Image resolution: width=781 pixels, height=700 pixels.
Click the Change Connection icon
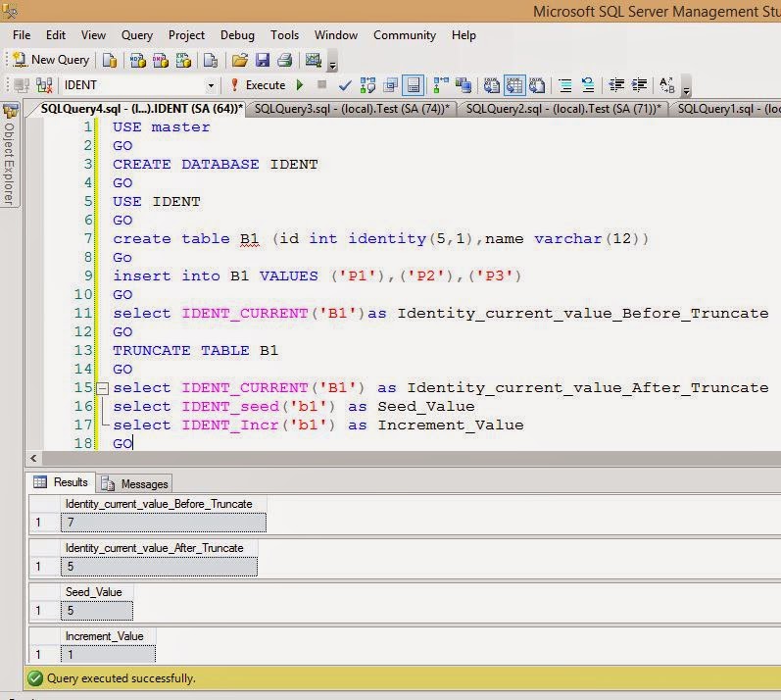(x=44, y=85)
